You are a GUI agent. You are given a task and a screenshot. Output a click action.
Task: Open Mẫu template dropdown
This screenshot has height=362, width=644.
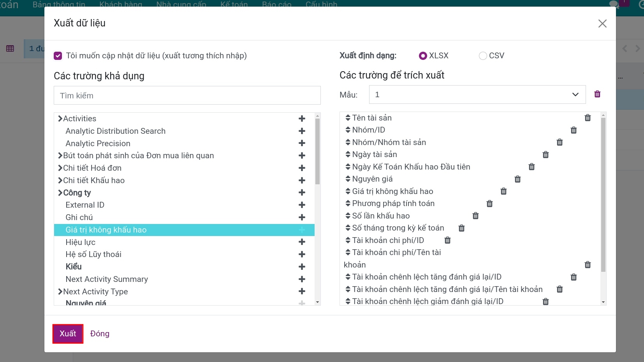[x=477, y=94]
